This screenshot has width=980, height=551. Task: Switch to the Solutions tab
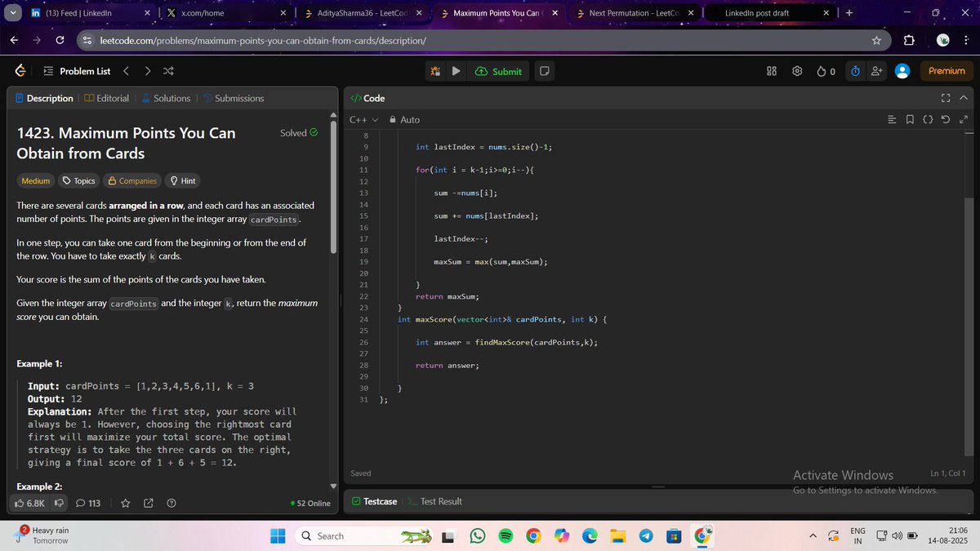[166, 98]
